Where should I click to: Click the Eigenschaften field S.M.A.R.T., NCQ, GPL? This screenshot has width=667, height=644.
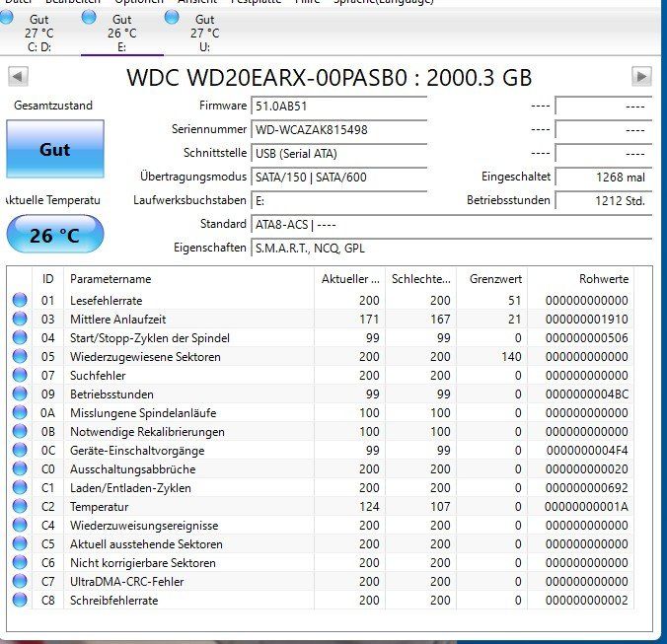pyautogui.click(x=452, y=249)
